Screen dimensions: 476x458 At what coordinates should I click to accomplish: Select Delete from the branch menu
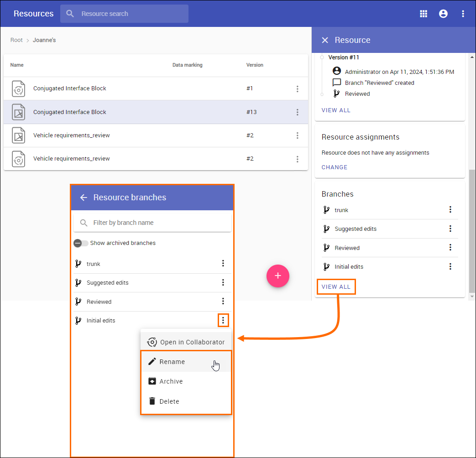point(169,401)
